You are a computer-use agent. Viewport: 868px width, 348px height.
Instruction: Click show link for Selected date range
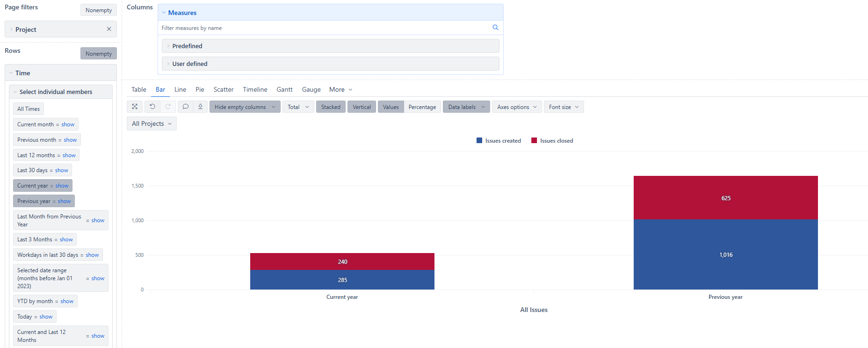(98, 278)
